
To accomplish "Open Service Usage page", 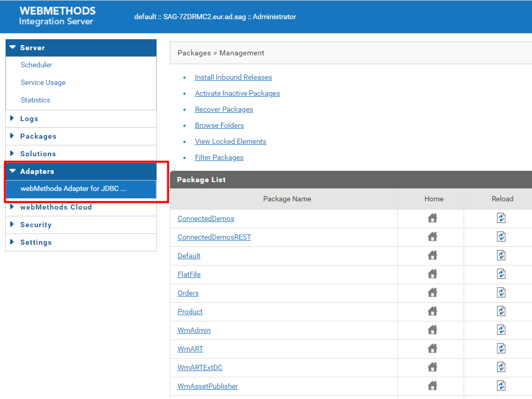I will click(x=43, y=82).
